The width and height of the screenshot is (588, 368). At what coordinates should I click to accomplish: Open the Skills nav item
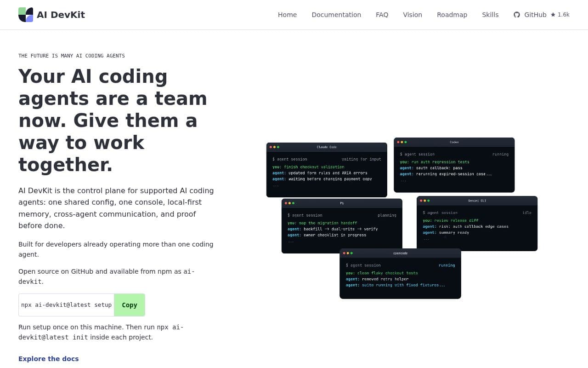pos(490,15)
